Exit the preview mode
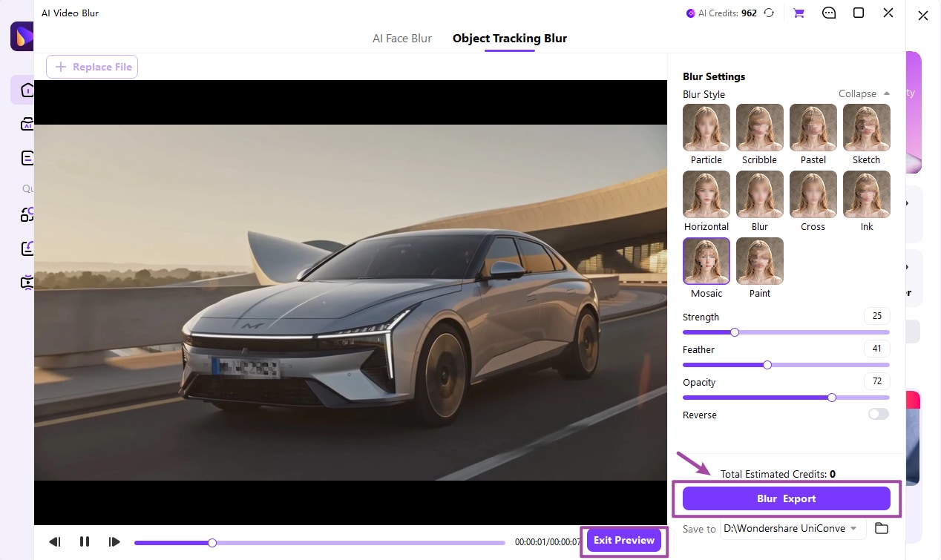Image resolution: width=941 pixels, height=560 pixels. coord(624,540)
